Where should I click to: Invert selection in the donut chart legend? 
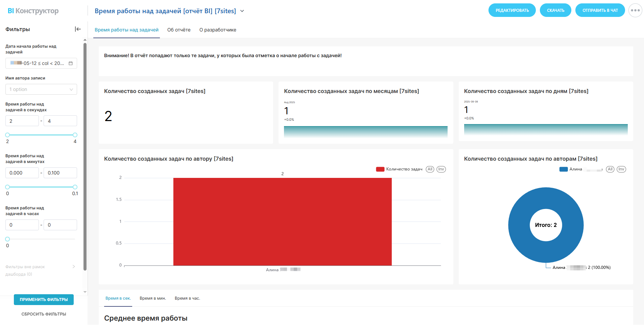[621, 169]
